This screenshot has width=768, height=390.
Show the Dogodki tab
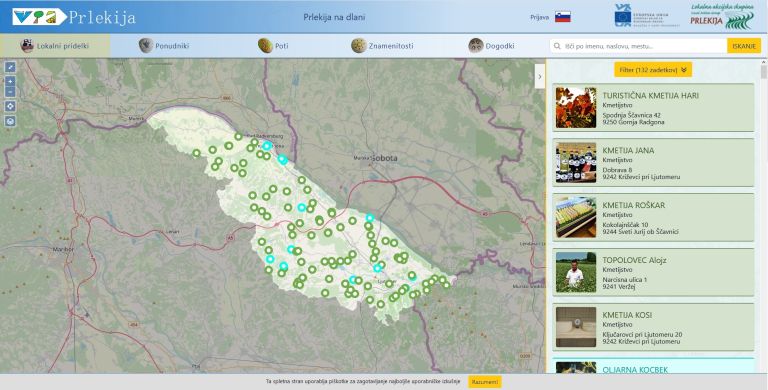pos(492,46)
